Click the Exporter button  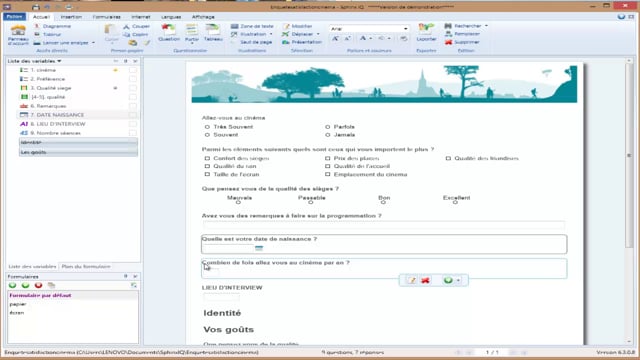click(426, 33)
